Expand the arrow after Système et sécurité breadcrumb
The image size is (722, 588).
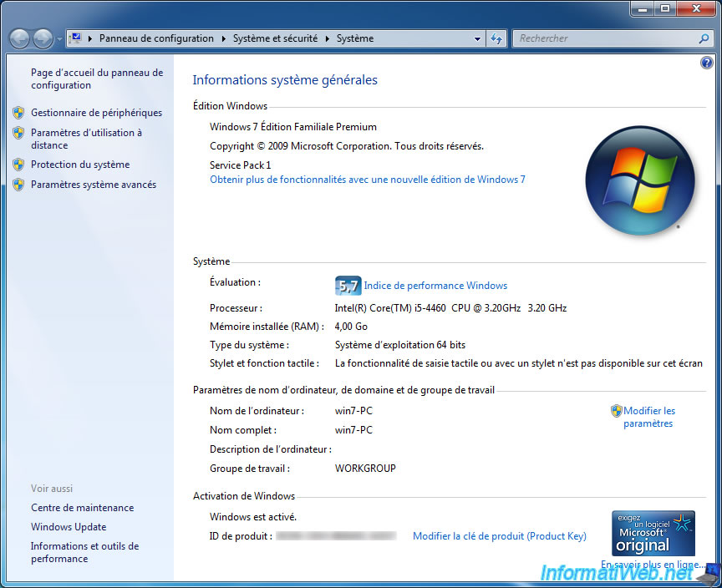pyautogui.click(x=328, y=38)
